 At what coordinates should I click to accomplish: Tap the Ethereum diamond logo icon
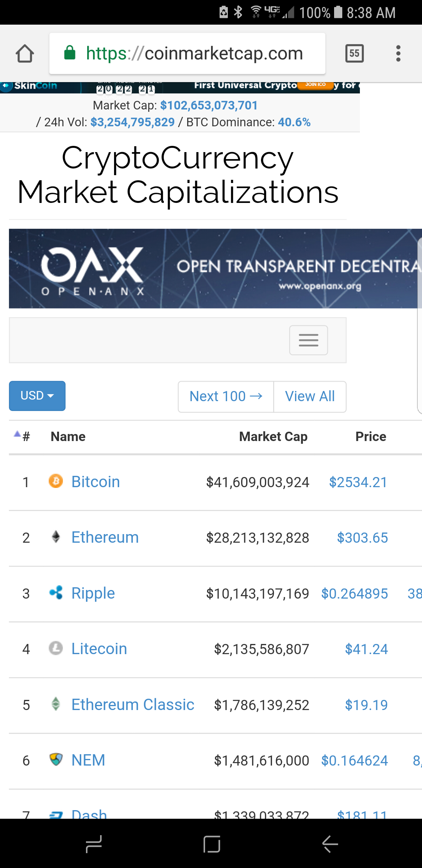(56, 537)
